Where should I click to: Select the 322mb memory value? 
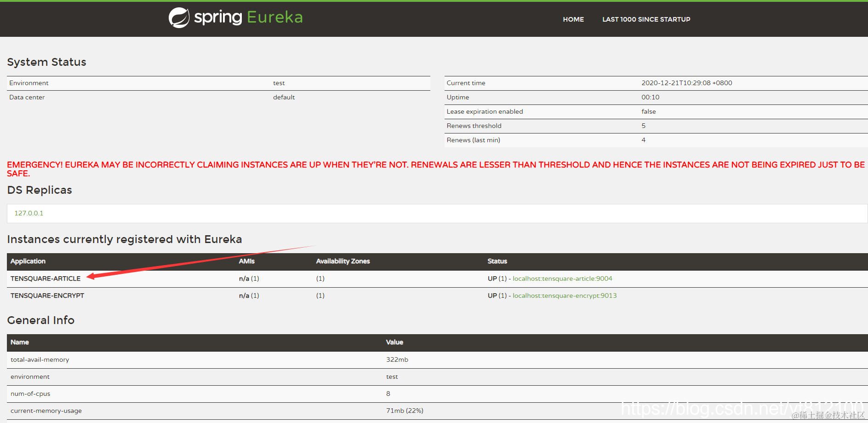tap(397, 359)
